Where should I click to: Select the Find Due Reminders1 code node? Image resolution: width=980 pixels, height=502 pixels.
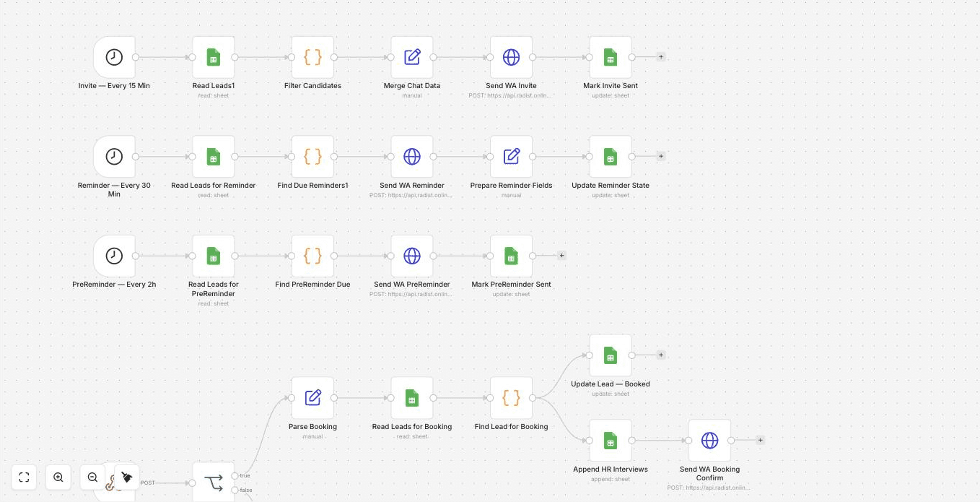pos(312,156)
